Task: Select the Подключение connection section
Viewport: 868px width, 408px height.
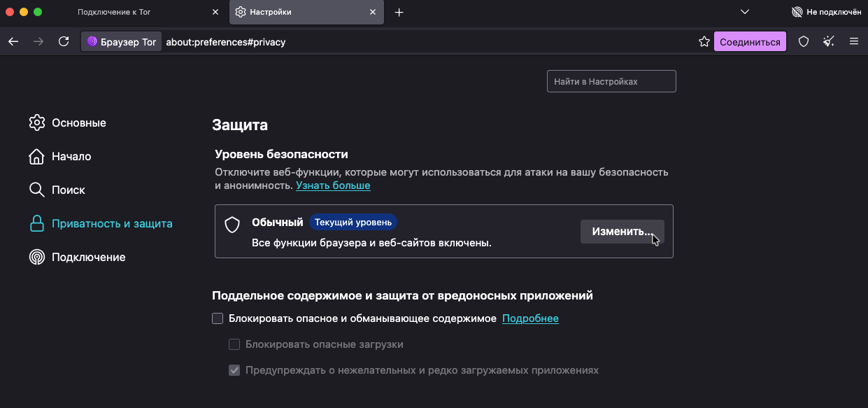Action: [88, 257]
